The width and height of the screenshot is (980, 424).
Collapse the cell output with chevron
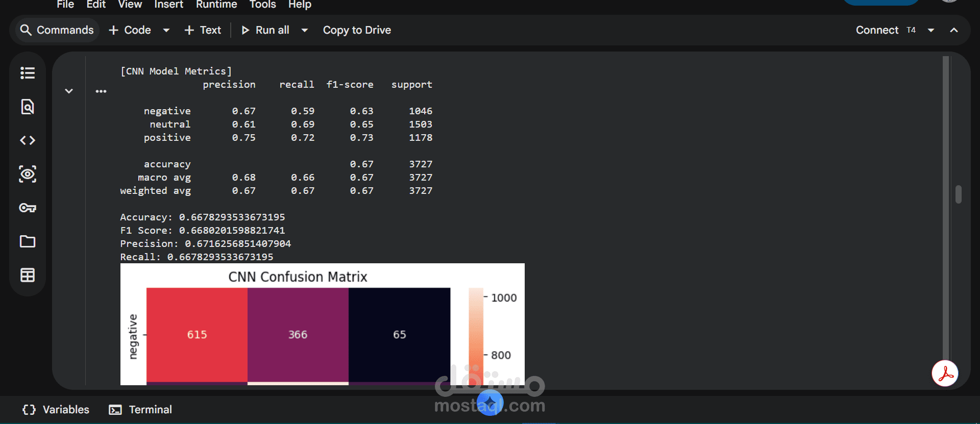coord(69,91)
